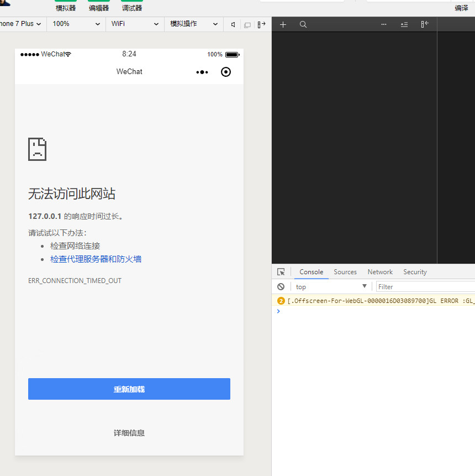The height and width of the screenshot is (476, 475).
Task: Toggle the 模拟器 (simulator) panel button
Action: click(66, 6)
